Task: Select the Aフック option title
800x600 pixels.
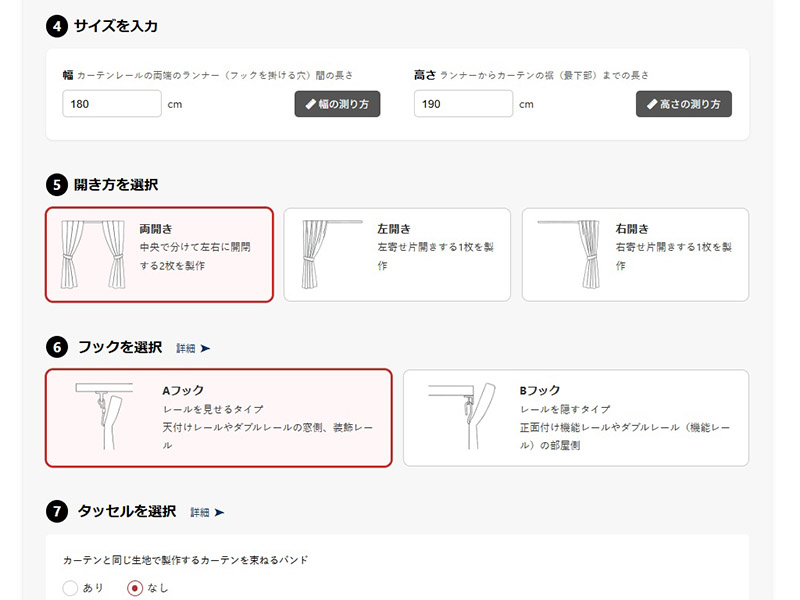Action: coord(183,391)
